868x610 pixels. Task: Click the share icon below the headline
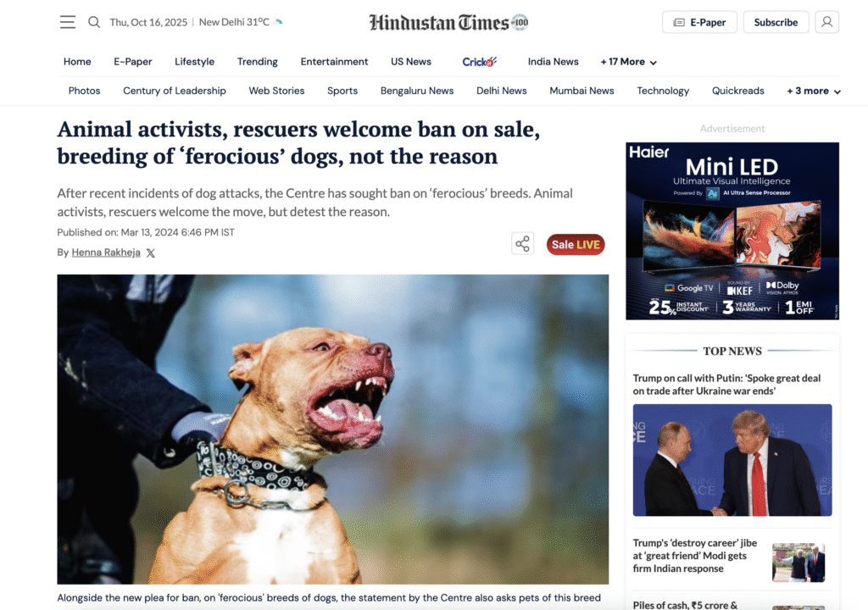point(522,243)
